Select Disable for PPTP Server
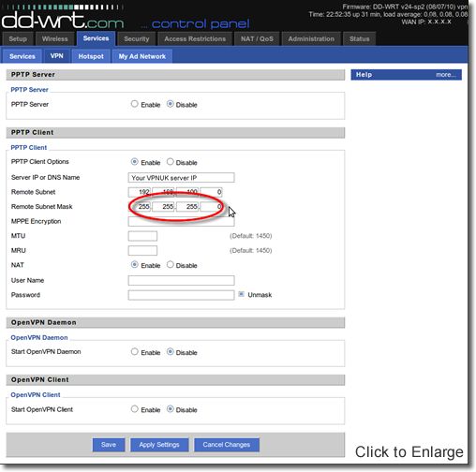 (170, 104)
